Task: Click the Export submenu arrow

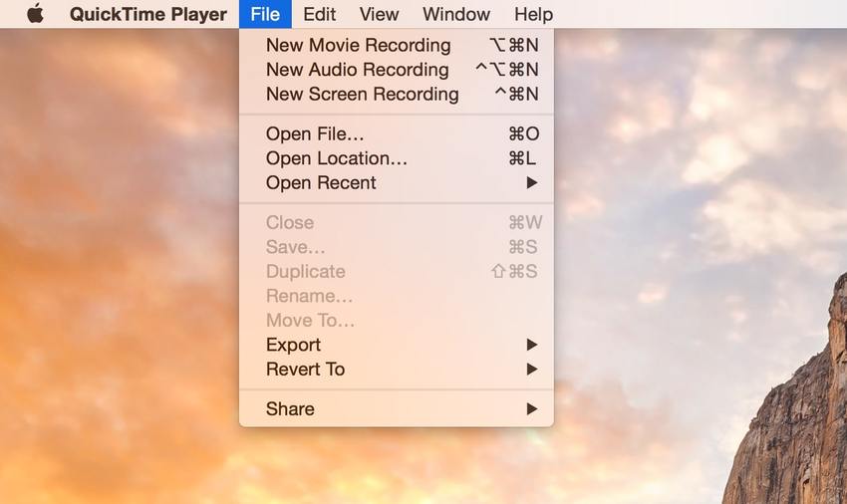Action: (532, 345)
